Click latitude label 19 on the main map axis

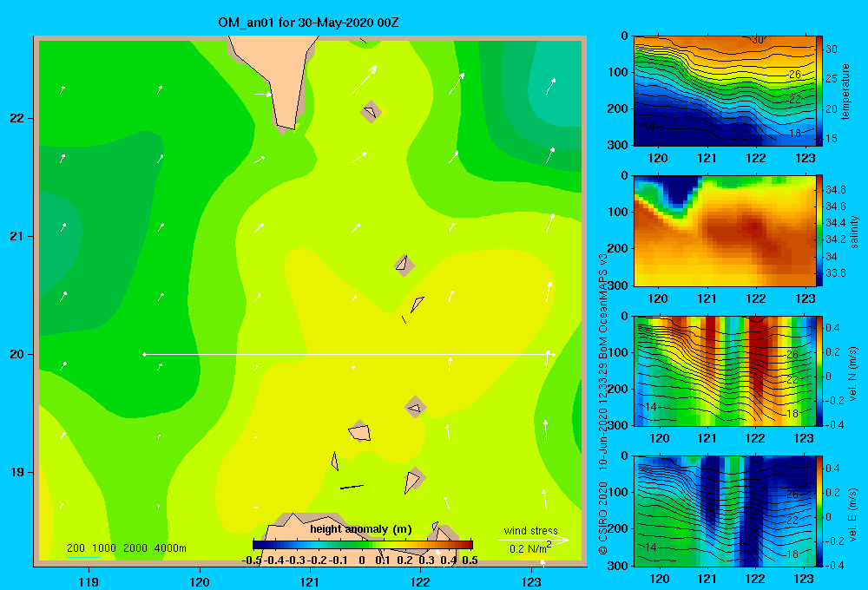point(17,472)
